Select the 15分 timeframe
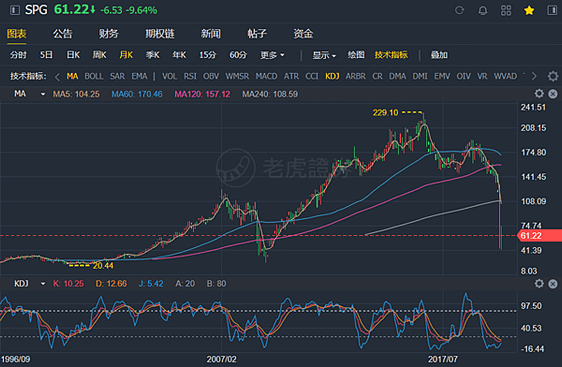This screenshot has width=562, height=367. pos(208,55)
